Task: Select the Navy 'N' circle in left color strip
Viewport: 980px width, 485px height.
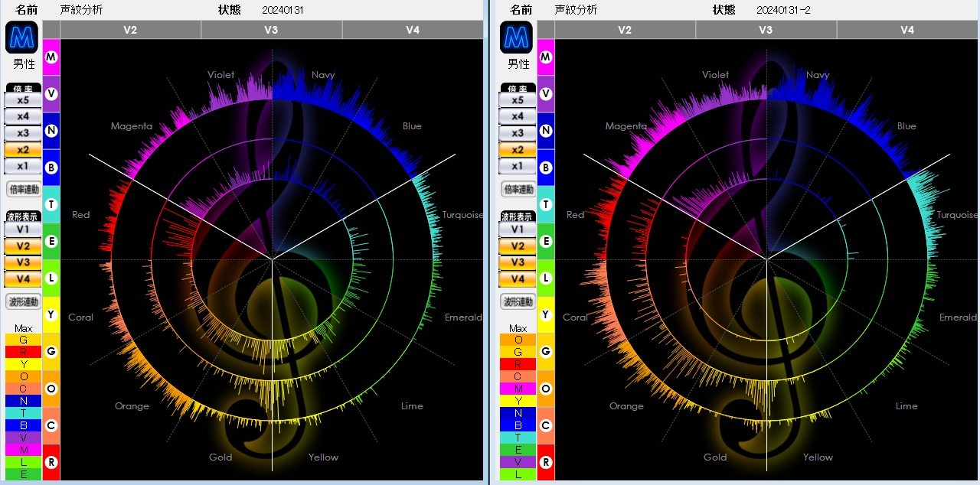Action: coord(51,131)
